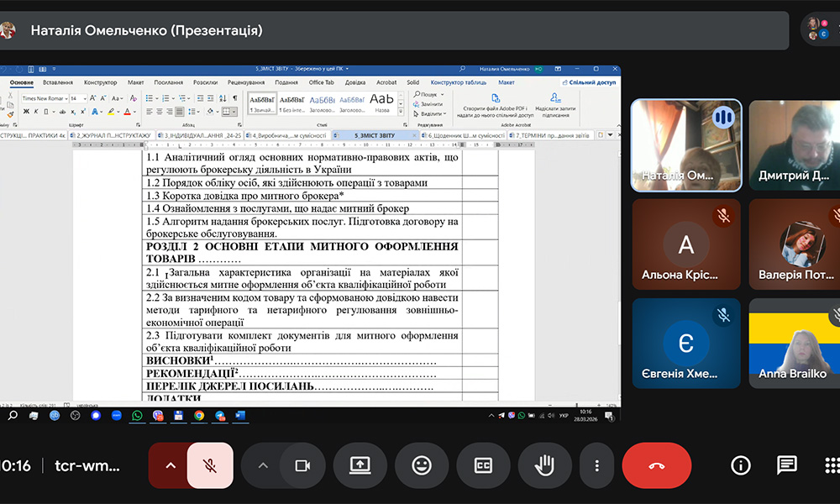Open the audio settings chevron
Image resolution: width=840 pixels, height=504 pixels.
click(171, 465)
